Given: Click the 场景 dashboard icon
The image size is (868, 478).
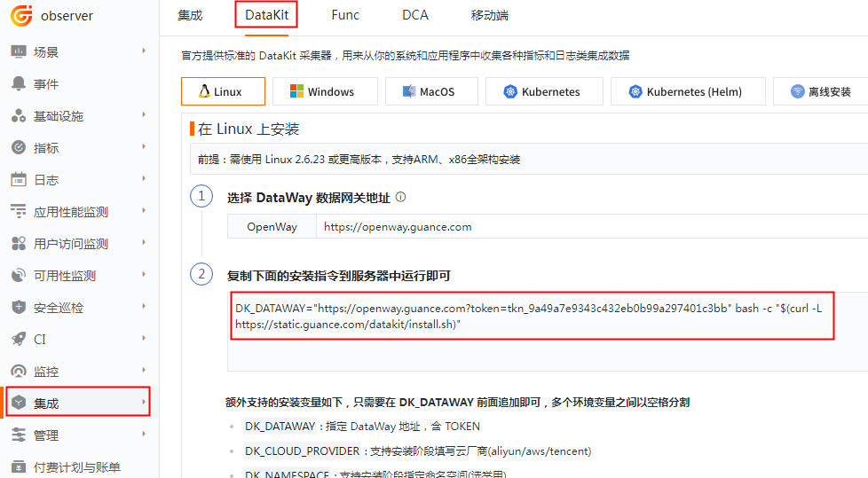Looking at the screenshot, I should point(19,52).
